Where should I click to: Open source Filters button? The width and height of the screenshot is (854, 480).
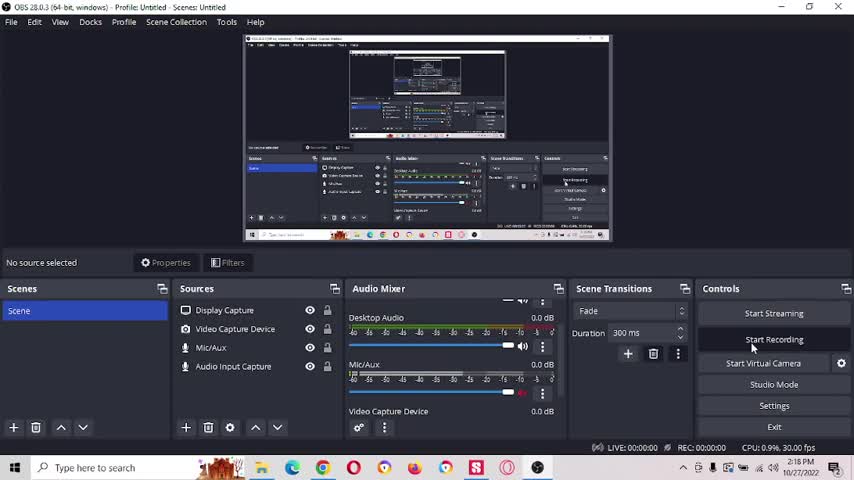point(228,263)
